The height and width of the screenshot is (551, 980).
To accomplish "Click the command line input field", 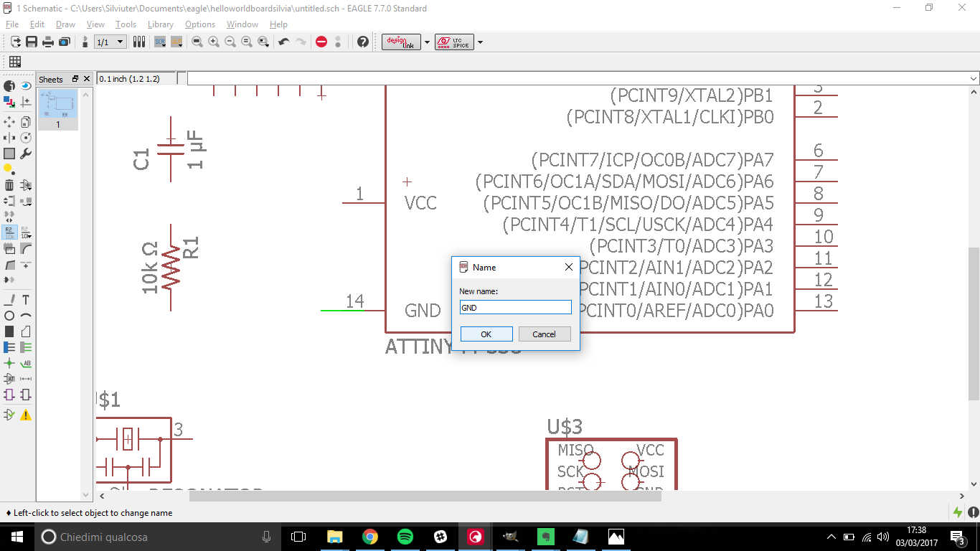I will tap(578, 78).
